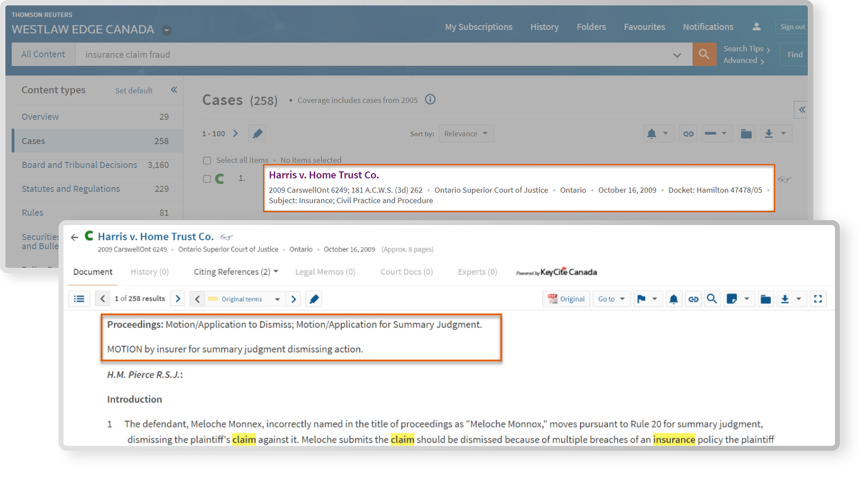The height and width of the screenshot is (488, 868).
Task: Open Folders in top navigation
Action: (x=591, y=27)
